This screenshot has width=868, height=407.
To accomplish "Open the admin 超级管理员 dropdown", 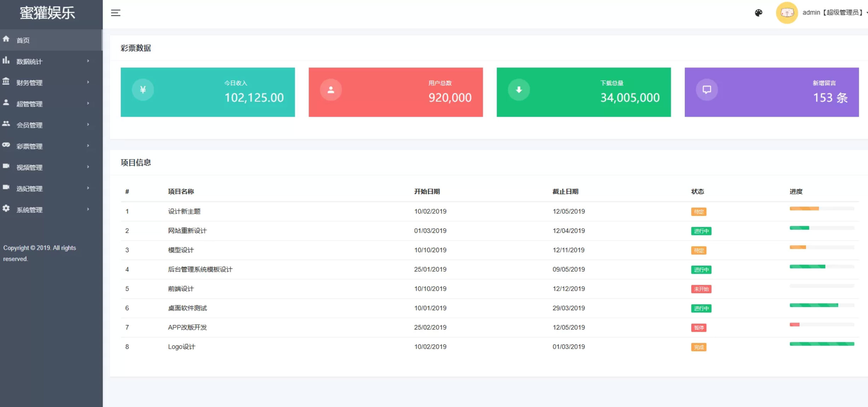I will point(833,13).
